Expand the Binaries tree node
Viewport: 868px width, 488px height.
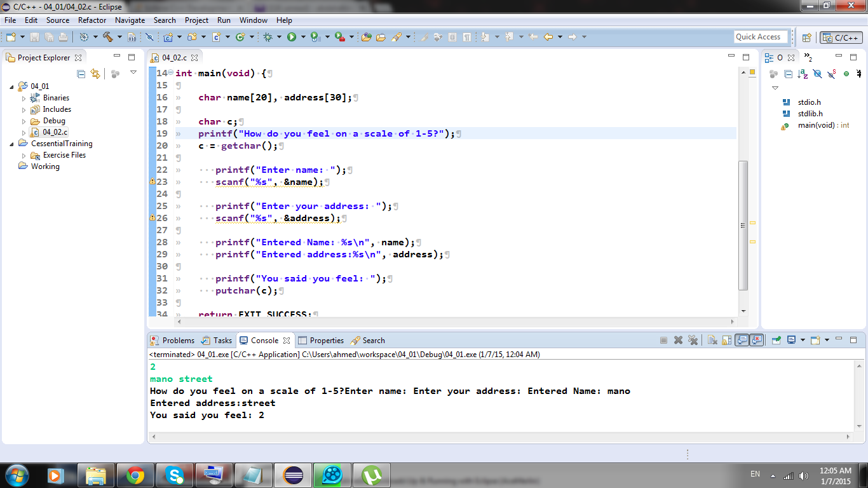click(x=24, y=98)
